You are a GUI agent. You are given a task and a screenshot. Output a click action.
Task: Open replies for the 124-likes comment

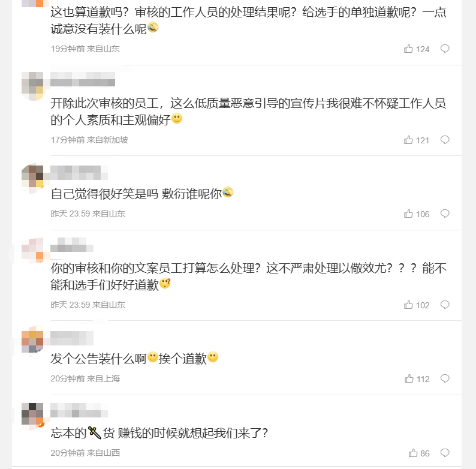point(445,49)
